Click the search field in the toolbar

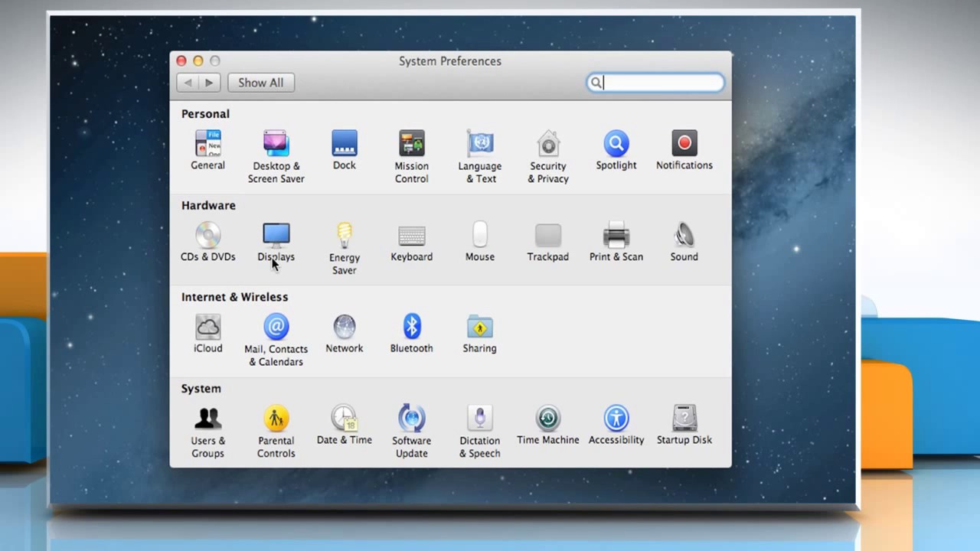tap(655, 83)
